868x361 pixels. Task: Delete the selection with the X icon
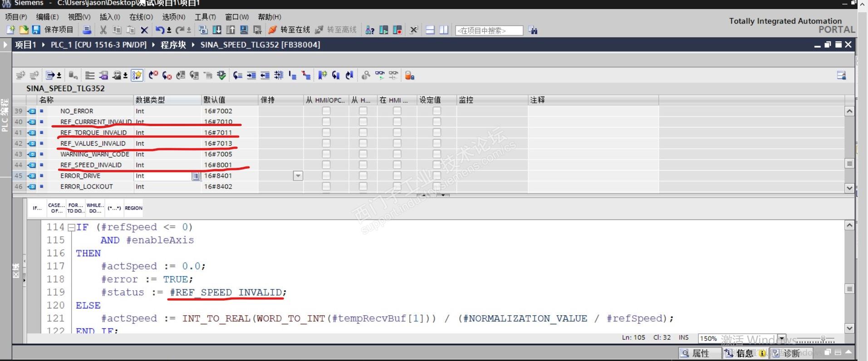tap(144, 30)
